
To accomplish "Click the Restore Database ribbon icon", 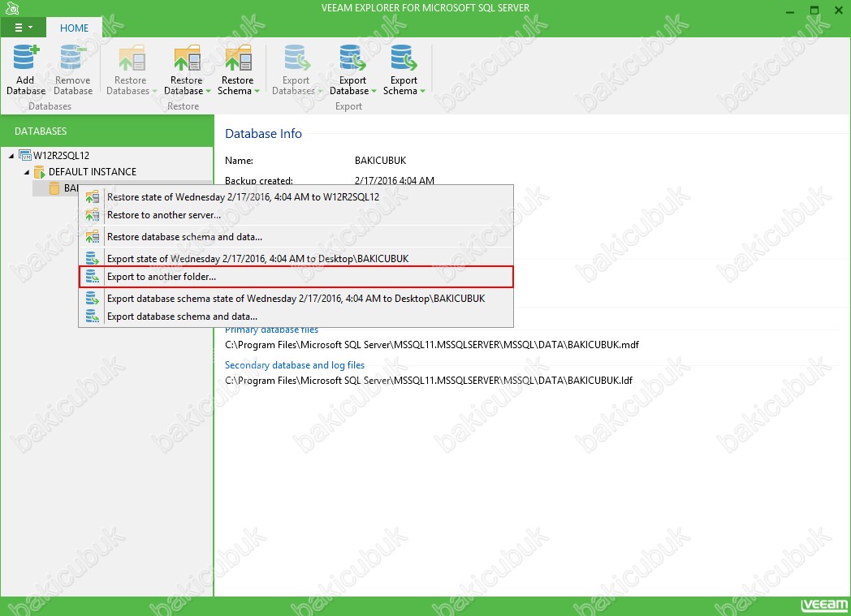I will (x=187, y=58).
